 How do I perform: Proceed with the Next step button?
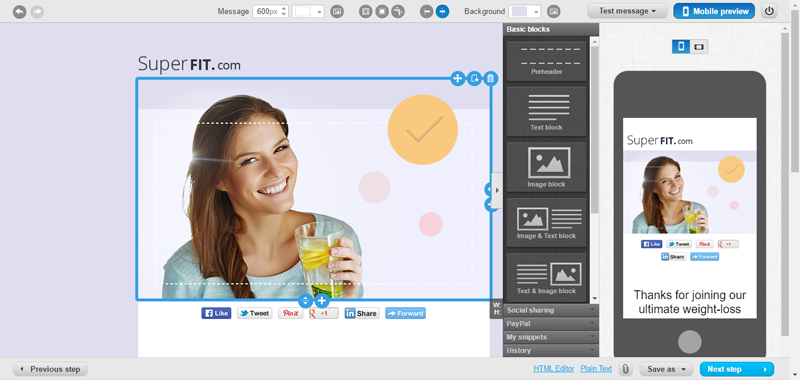(737, 369)
